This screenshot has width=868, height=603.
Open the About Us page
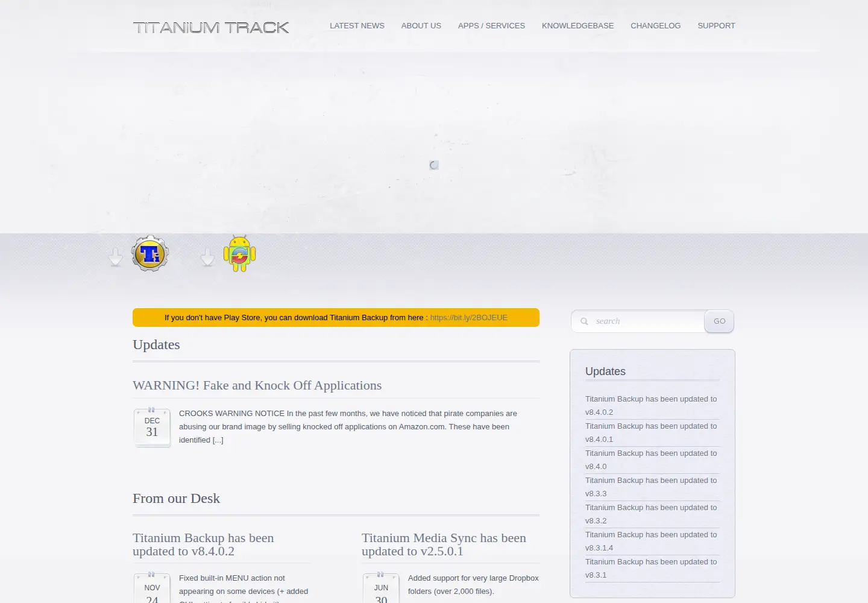[421, 26]
